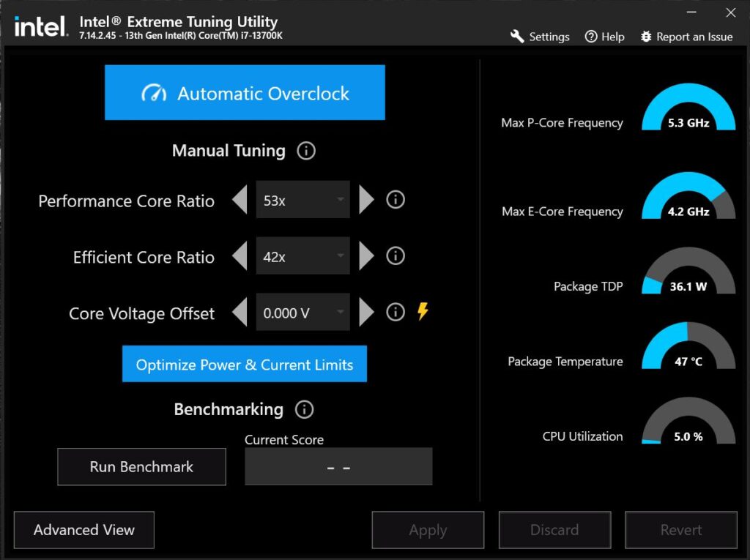Close the Extreme Tuning Utility window
The height and width of the screenshot is (560, 750).
[x=731, y=12]
